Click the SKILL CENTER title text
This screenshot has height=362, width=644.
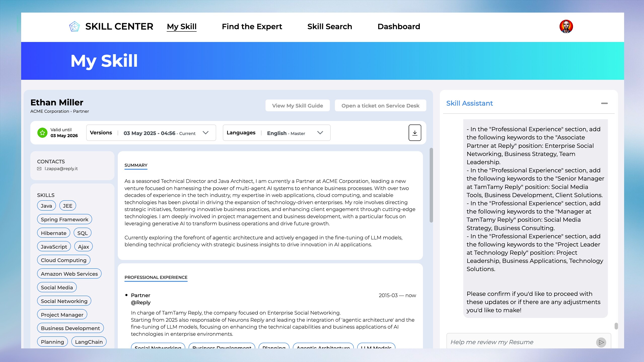click(119, 26)
